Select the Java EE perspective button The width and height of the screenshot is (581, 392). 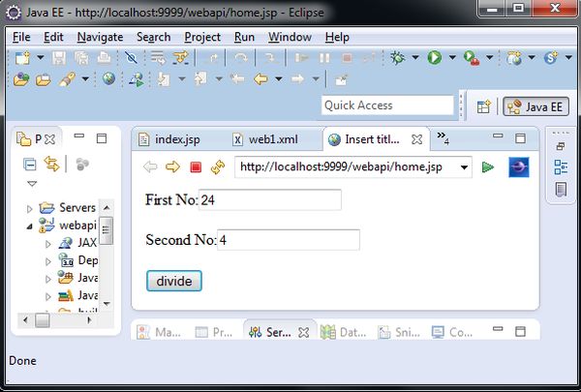point(535,107)
